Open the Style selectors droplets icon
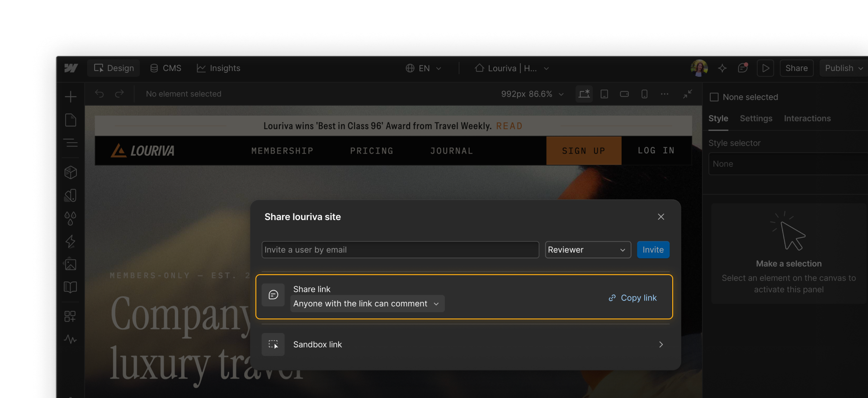868x398 pixels. coord(71,219)
